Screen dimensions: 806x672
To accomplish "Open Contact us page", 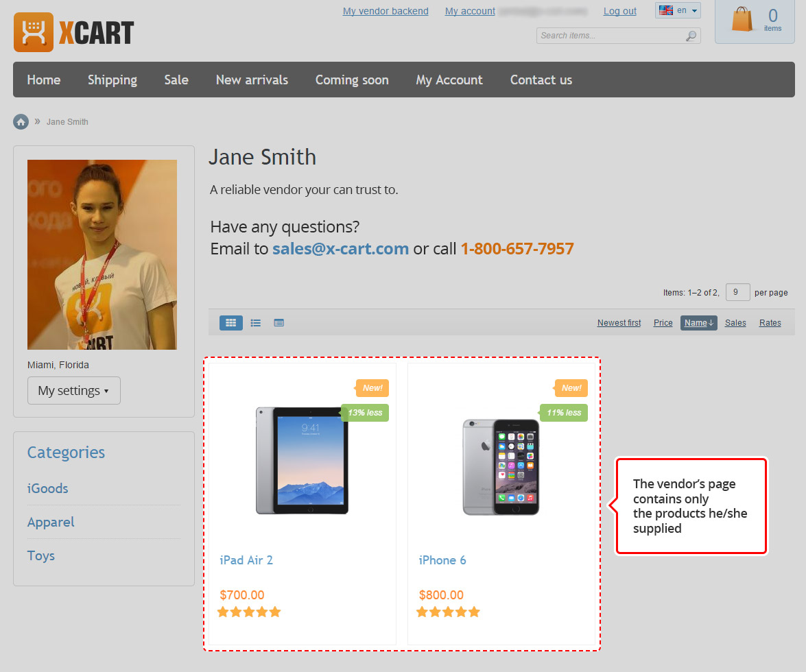I will click(x=541, y=80).
